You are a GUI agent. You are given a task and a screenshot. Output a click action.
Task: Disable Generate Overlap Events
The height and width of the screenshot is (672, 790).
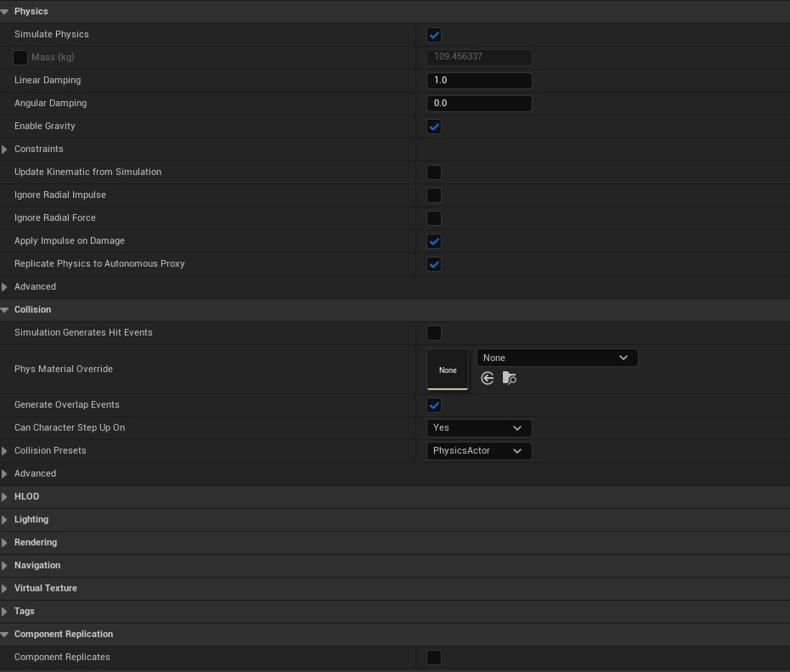click(x=434, y=405)
